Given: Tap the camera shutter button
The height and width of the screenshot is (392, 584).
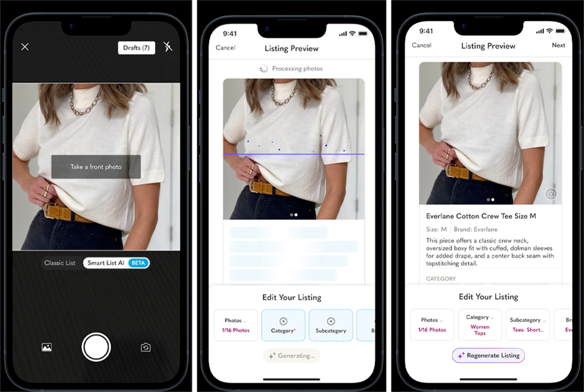Looking at the screenshot, I should tap(96, 346).
